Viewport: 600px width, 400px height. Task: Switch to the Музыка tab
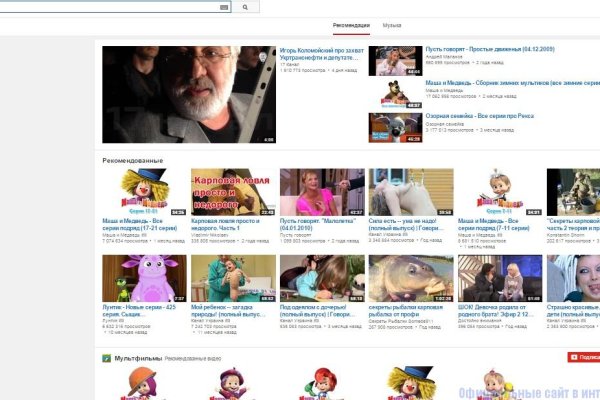point(392,25)
